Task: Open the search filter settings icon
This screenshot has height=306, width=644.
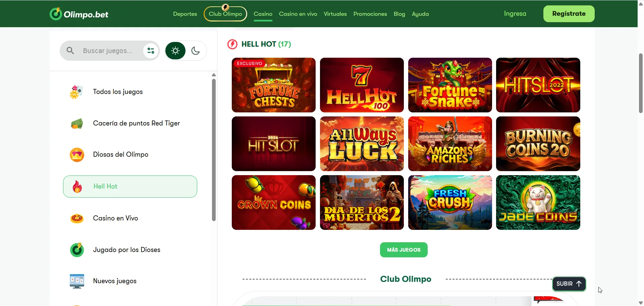Action: 151,51
